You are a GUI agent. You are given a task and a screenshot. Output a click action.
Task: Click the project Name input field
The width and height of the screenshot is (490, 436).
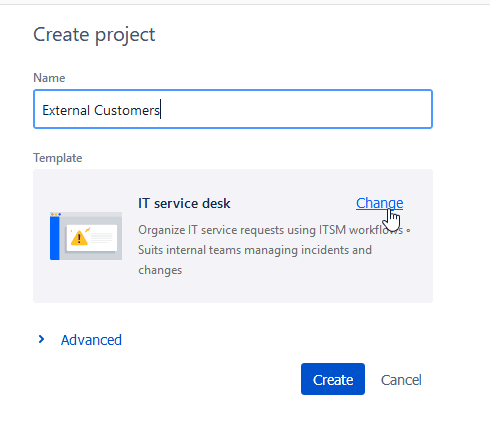pos(233,109)
